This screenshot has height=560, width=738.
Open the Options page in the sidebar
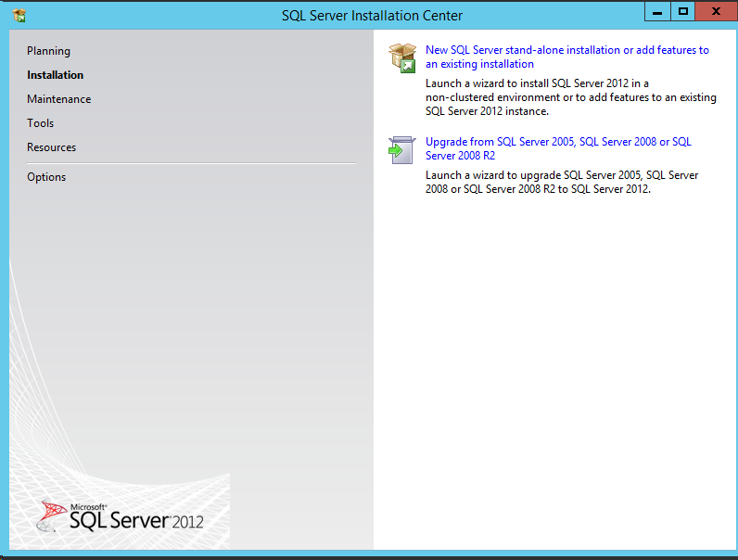point(46,177)
